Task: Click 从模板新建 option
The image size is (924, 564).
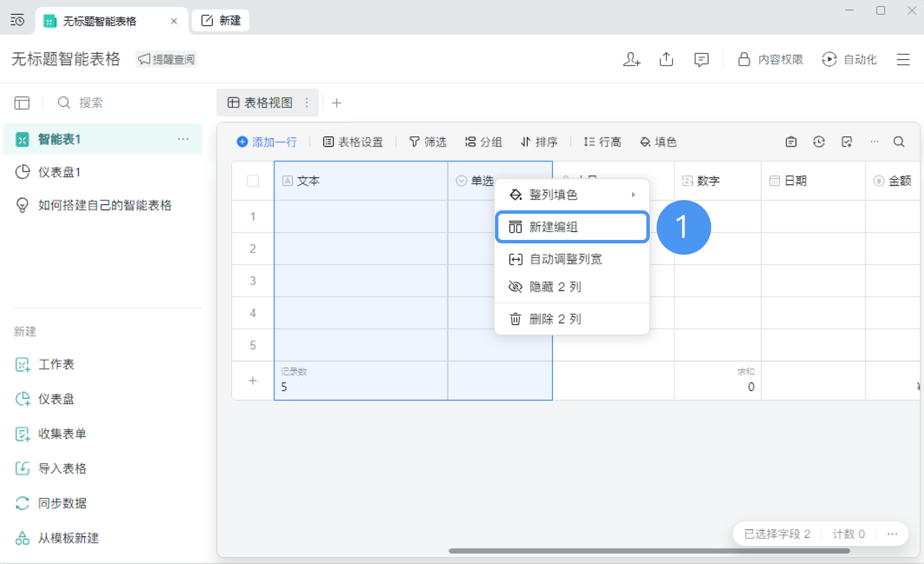Action: pos(57,538)
